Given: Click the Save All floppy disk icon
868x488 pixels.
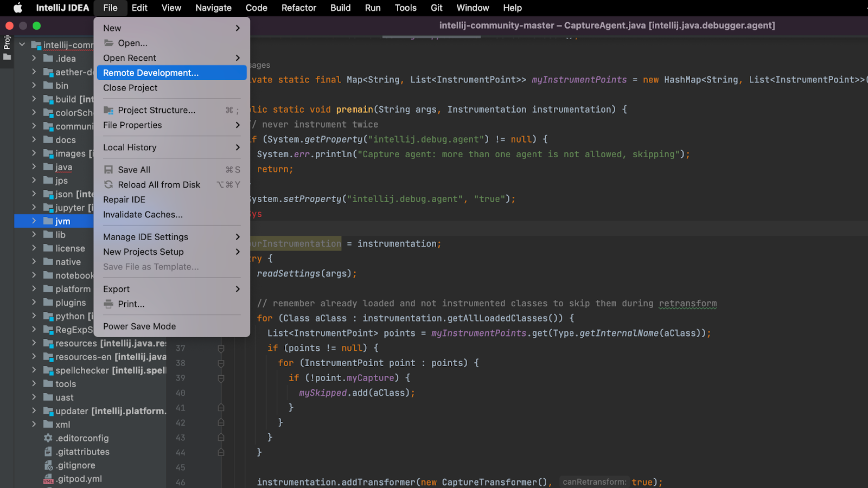Looking at the screenshot, I should tap(108, 170).
